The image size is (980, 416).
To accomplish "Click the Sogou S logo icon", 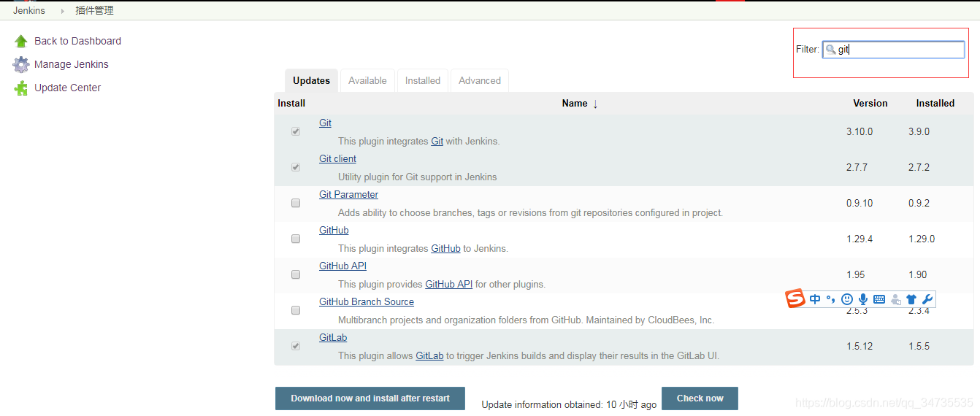I will (x=795, y=298).
